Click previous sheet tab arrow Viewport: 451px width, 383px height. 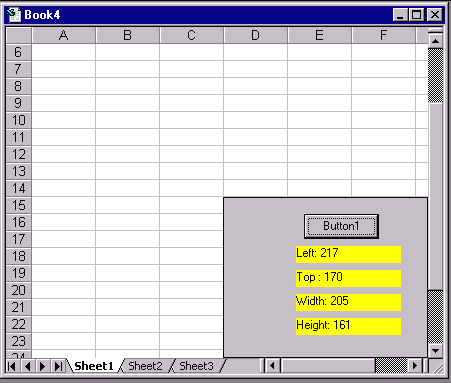pos(27,366)
